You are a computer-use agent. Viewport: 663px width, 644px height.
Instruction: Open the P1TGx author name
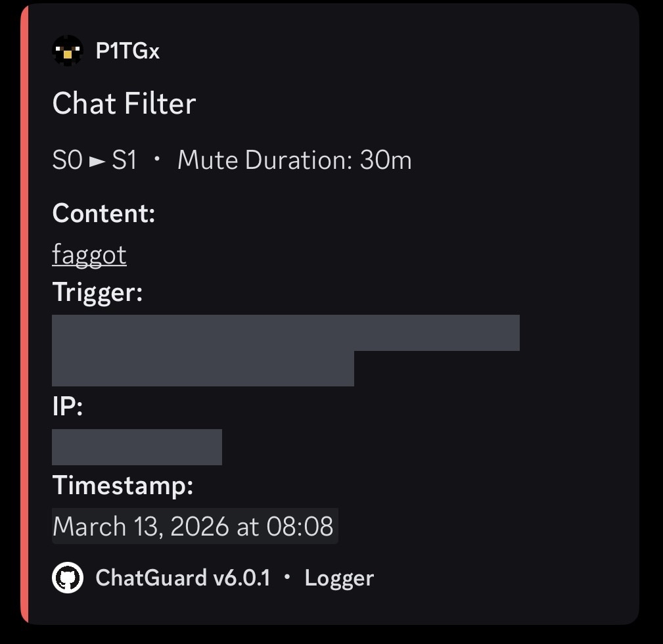click(x=127, y=51)
